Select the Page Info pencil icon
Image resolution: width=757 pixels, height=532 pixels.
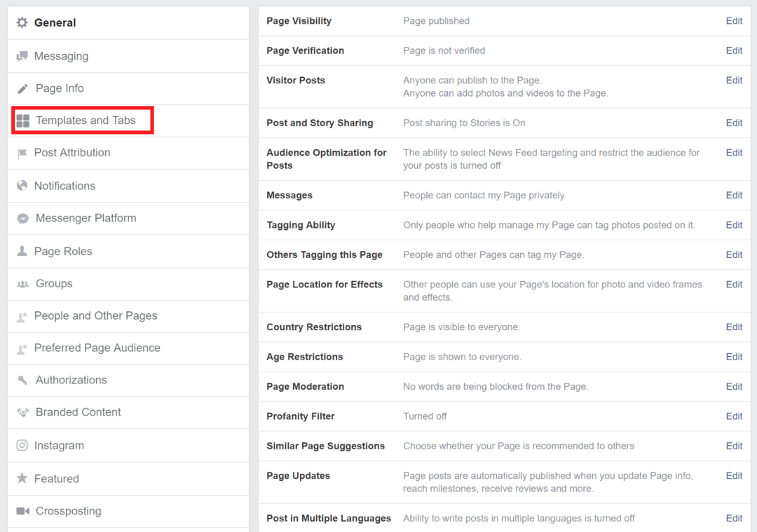(22, 88)
